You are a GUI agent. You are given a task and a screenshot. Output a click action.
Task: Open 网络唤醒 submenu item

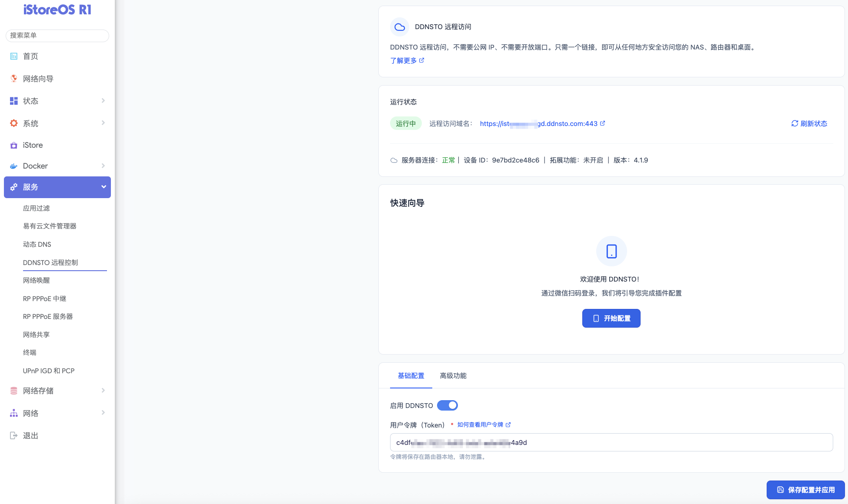coord(37,280)
